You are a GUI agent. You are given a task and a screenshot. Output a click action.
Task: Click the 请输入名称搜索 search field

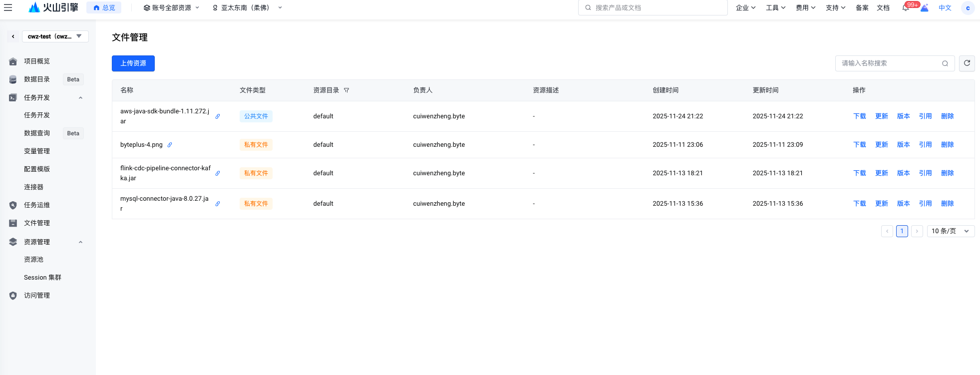tap(889, 63)
